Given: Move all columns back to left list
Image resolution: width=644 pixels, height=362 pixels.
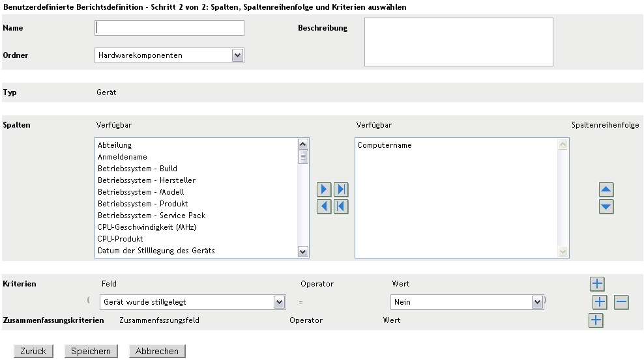Looking at the screenshot, I should click(x=341, y=206).
